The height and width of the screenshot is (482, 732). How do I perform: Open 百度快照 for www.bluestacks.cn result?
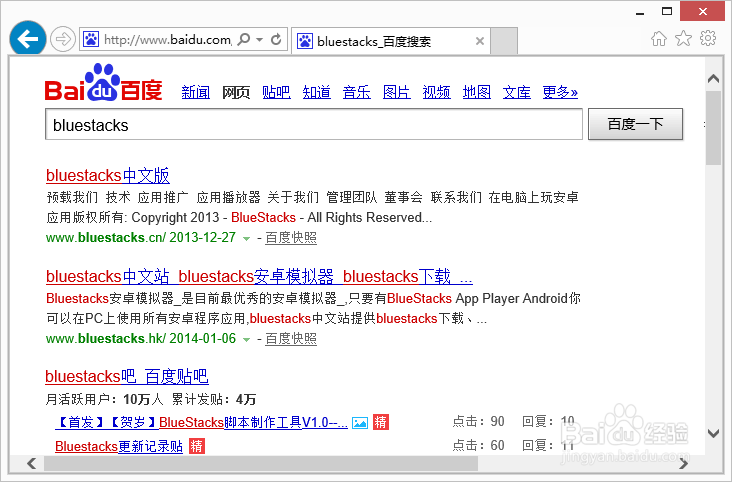(291, 238)
